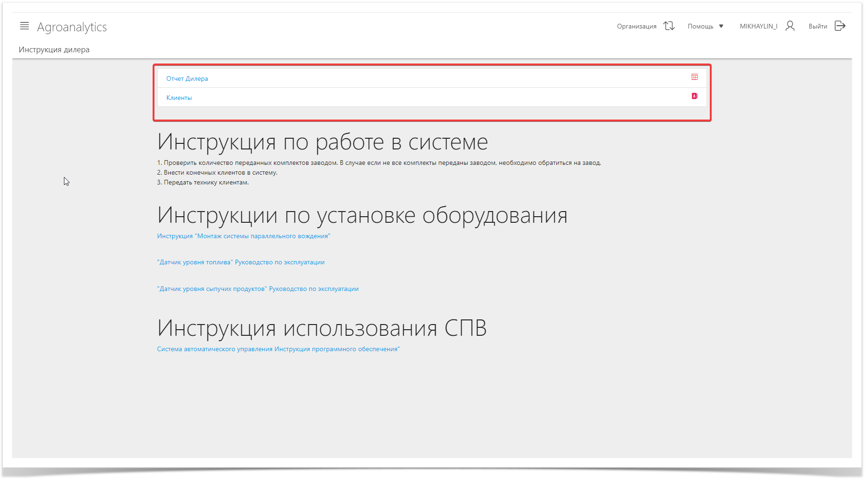The image size is (868, 481).
Task: Click the logout door icon
Action: 840,26
